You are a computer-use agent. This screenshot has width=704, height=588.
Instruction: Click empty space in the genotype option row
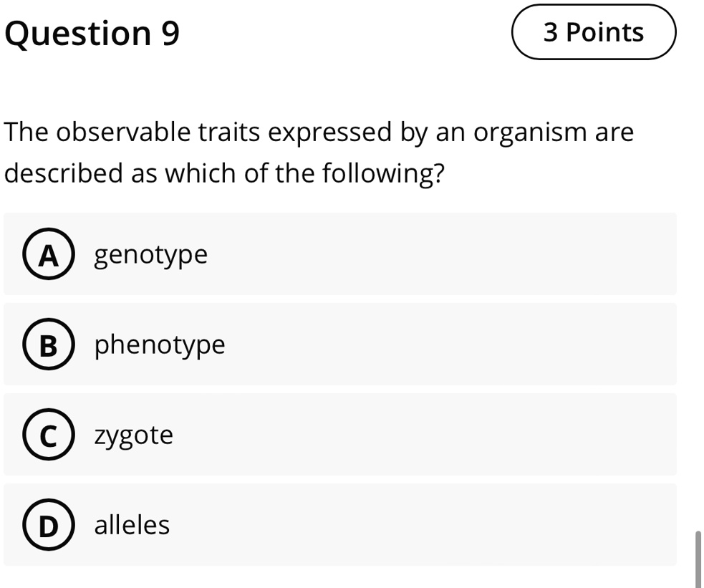(x=440, y=254)
